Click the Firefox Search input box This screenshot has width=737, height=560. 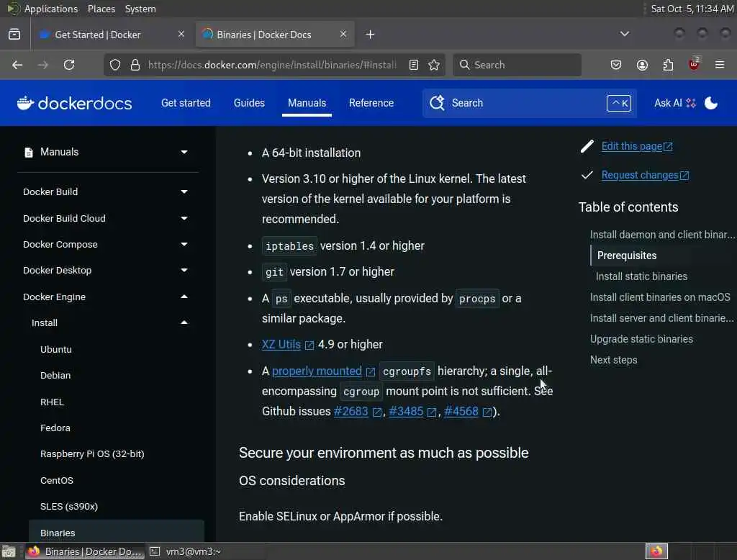tap(517, 65)
